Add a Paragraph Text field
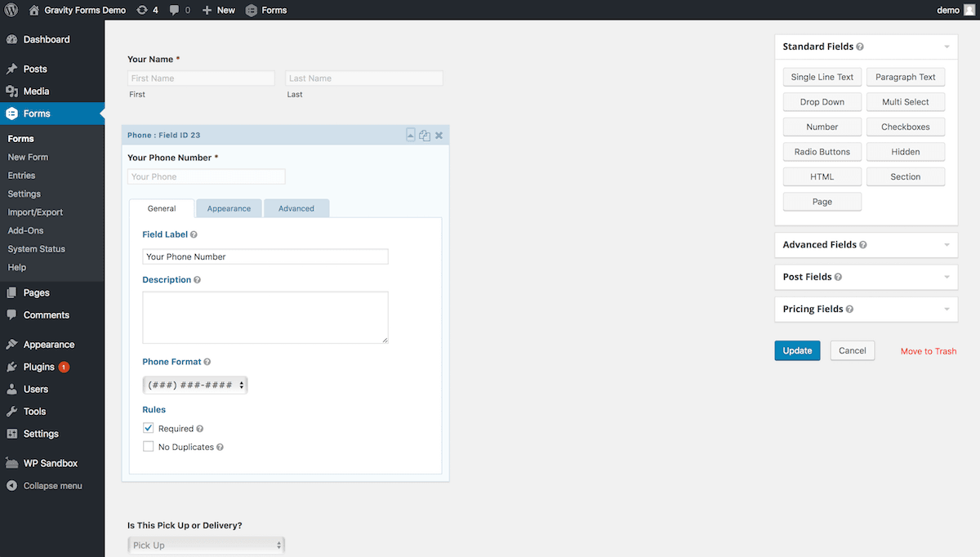The image size is (980, 557). click(906, 77)
